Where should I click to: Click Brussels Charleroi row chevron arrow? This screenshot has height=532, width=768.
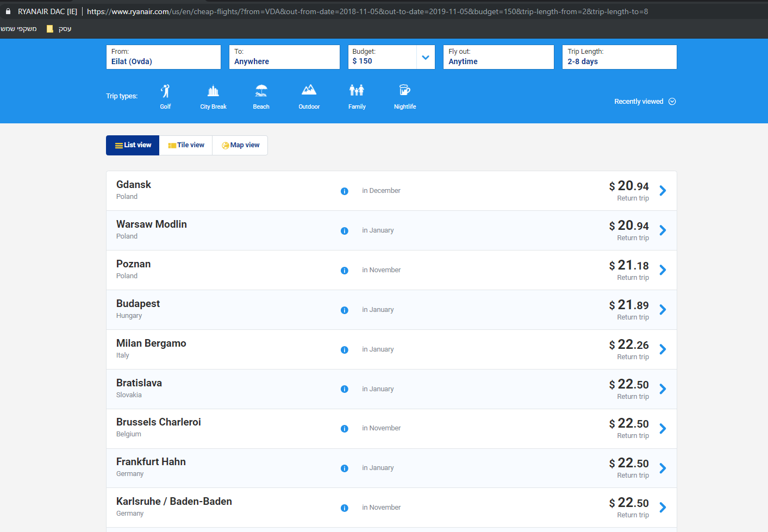click(x=663, y=429)
